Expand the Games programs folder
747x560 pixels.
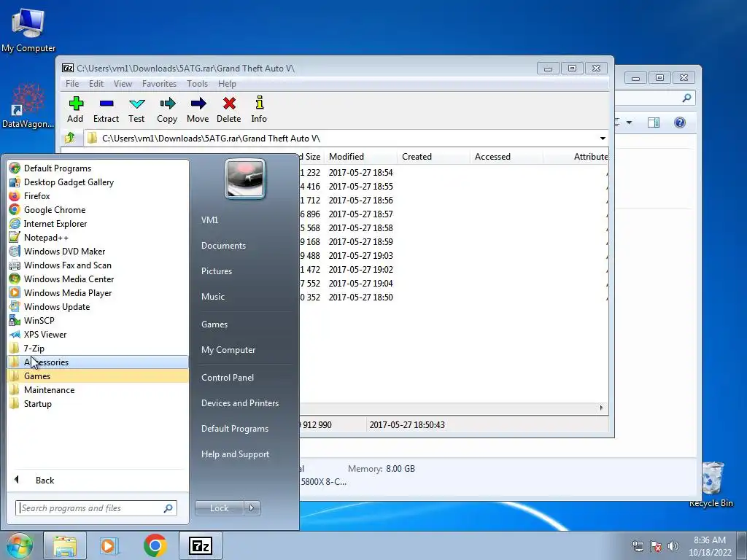(x=98, y=376)
